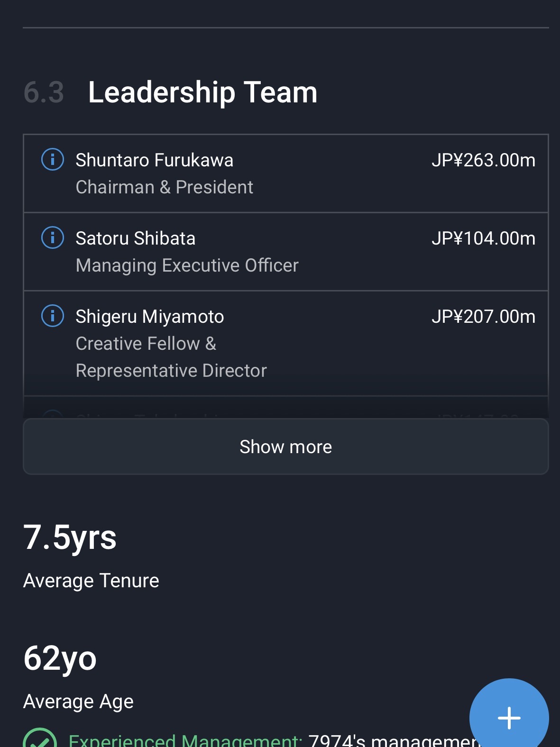View info icon for Shigeru Miyamoto

pos(53,316)
